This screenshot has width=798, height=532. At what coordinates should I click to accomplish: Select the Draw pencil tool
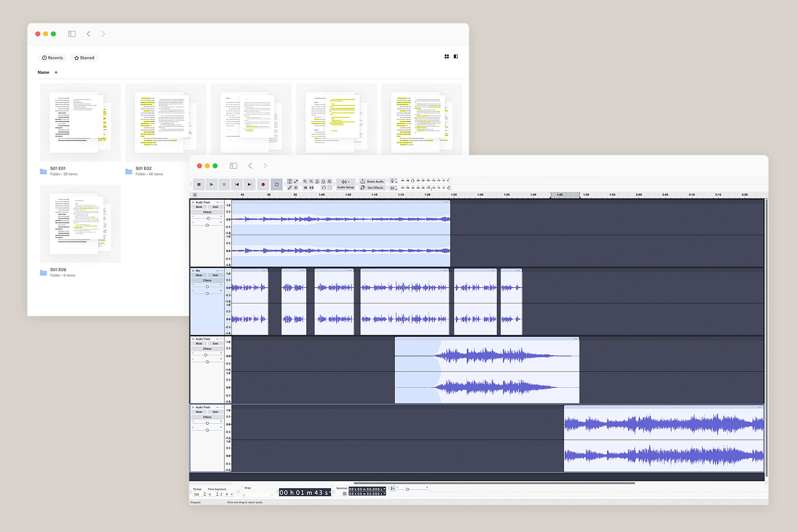[290, 188]
